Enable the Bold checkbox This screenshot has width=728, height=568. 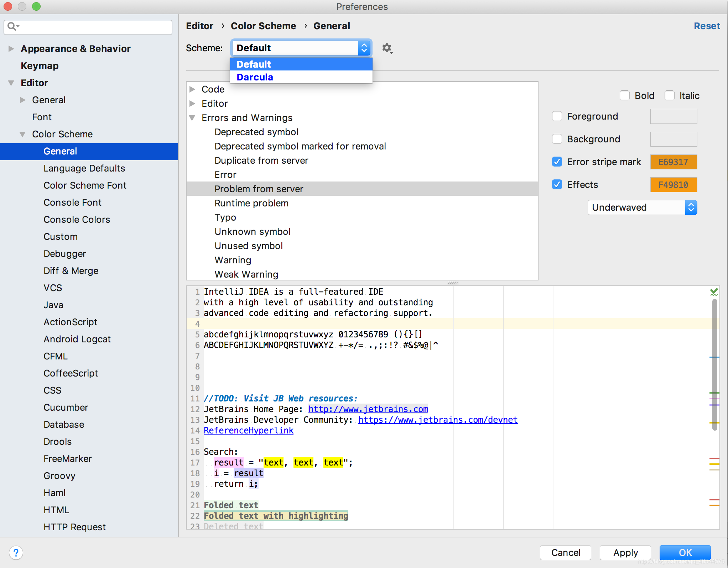tap(625, 96)
